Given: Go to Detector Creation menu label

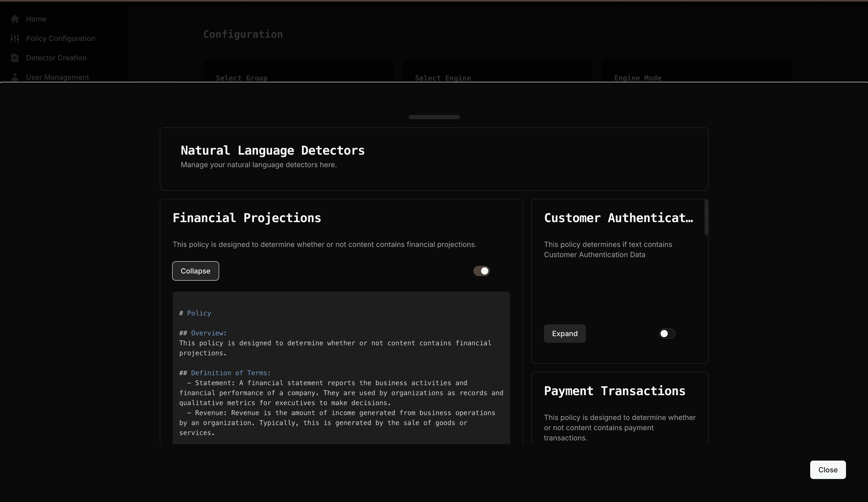Looking at the screenshot, I should [x=56, y=58].
